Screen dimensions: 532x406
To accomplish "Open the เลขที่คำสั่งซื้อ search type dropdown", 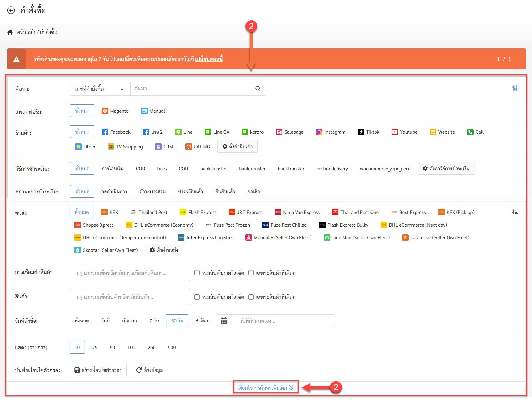I will click(100, 89).
